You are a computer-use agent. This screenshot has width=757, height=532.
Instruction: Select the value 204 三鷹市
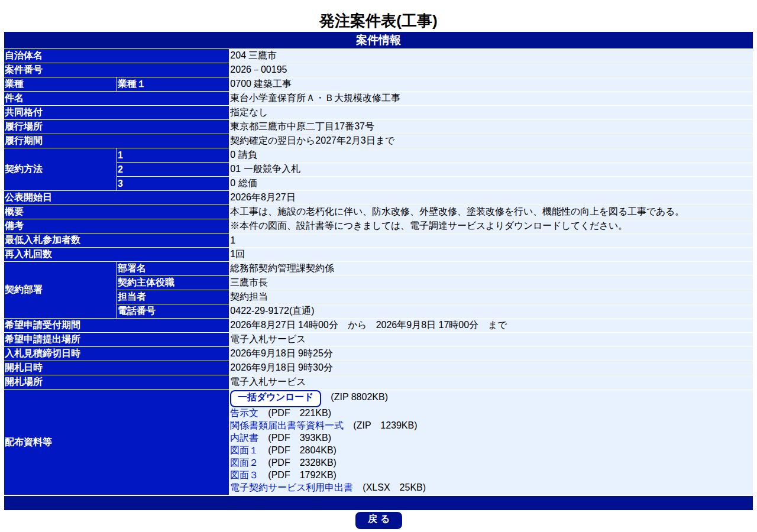(x=253, y=56)
